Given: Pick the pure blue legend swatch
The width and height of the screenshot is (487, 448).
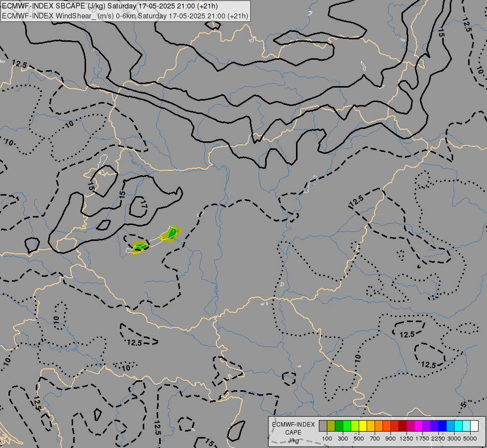Looking at the screenshot, I should coord(443,426).
